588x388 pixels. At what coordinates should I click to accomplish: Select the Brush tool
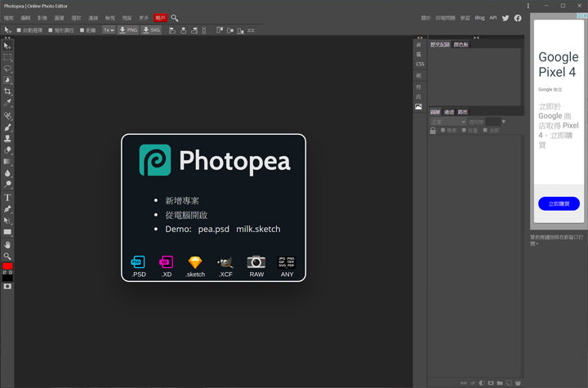click(7, 127)
